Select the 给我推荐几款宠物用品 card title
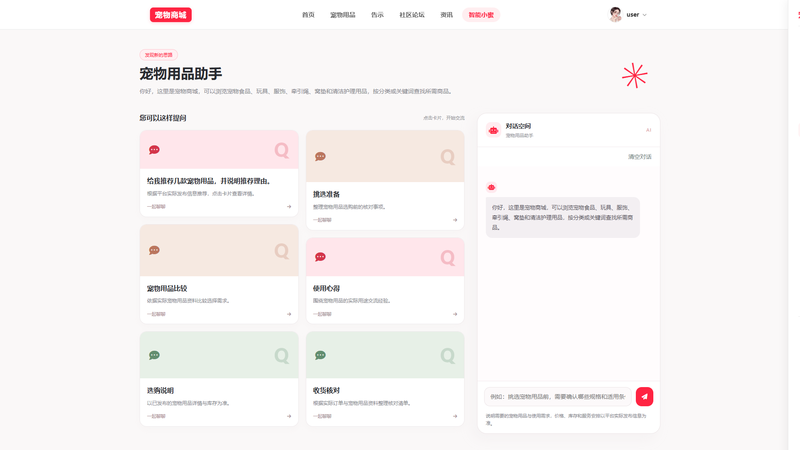The width and height of the screenshot is (800, 450). click(209, 181)
